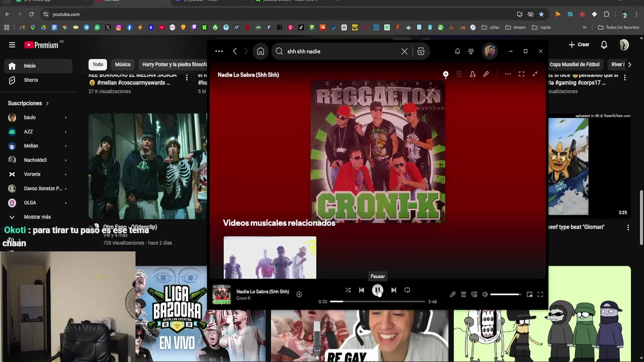644x362 pixels.
Task: Pause the current song
Action: click(377, 290)
